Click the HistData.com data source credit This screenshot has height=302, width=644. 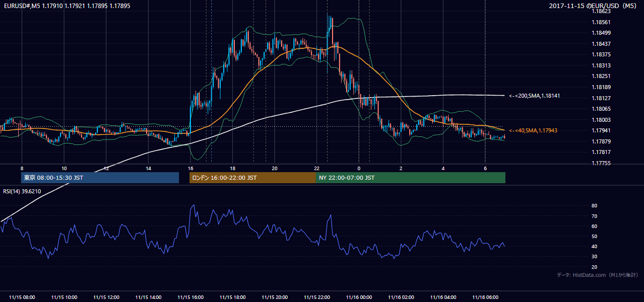[597, 275]
